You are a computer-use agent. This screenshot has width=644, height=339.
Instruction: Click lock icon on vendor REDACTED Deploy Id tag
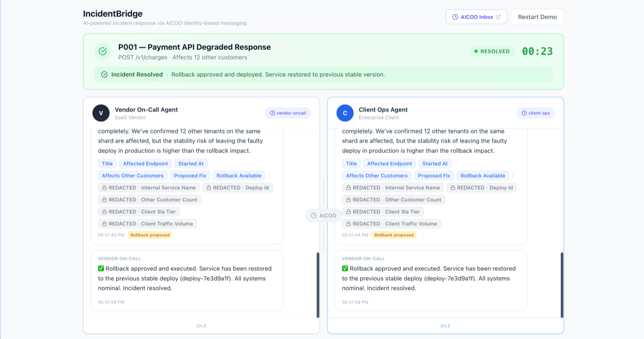pyautogui.click(x=209, y=188)
